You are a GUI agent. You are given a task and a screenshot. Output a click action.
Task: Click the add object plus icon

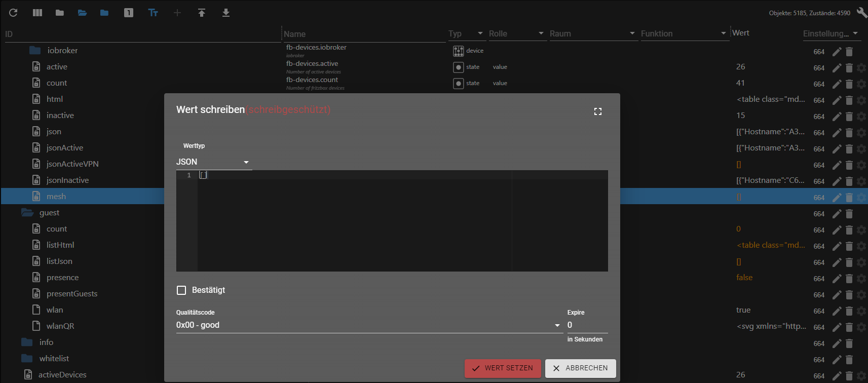point(177,13)
